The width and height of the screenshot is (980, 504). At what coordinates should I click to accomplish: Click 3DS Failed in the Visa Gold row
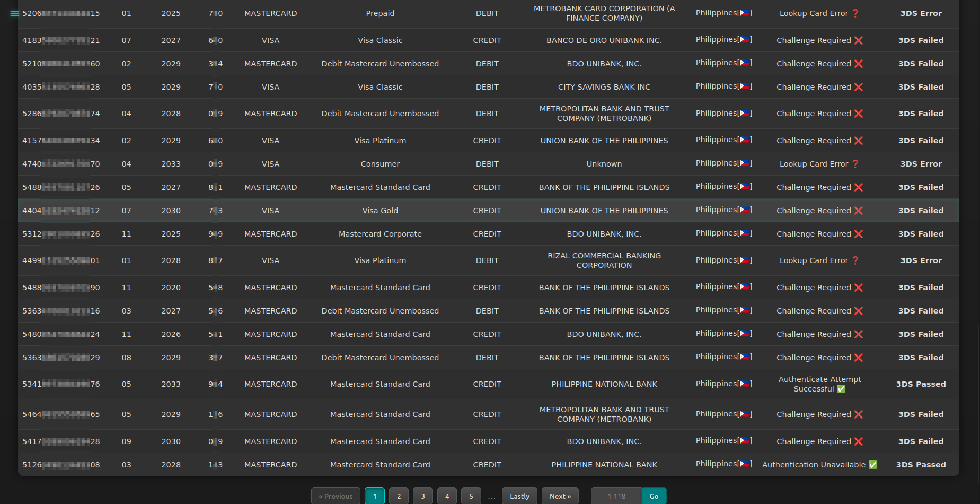click(x=921, y=211)
